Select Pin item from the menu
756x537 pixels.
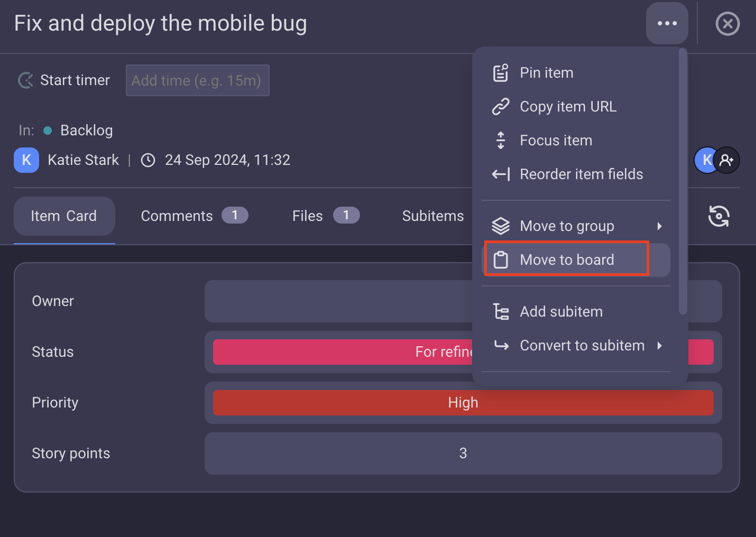click(x=547, y=73)
